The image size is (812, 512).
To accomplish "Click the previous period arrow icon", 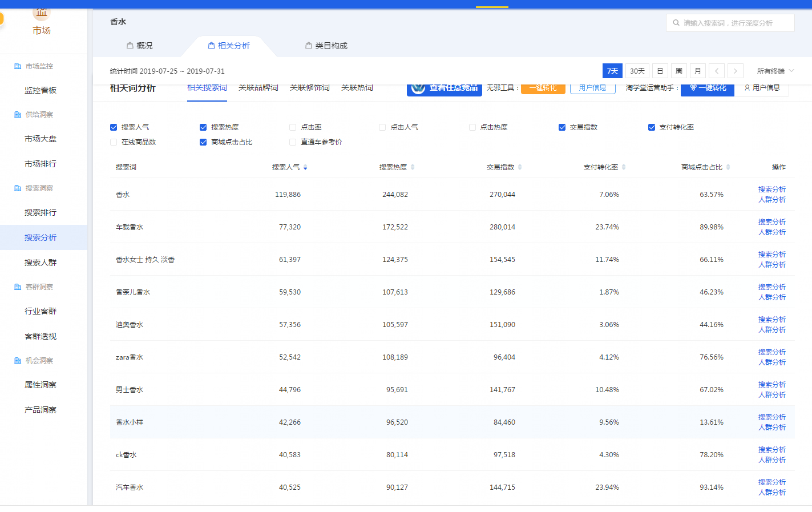I will [x=717, y=71].
